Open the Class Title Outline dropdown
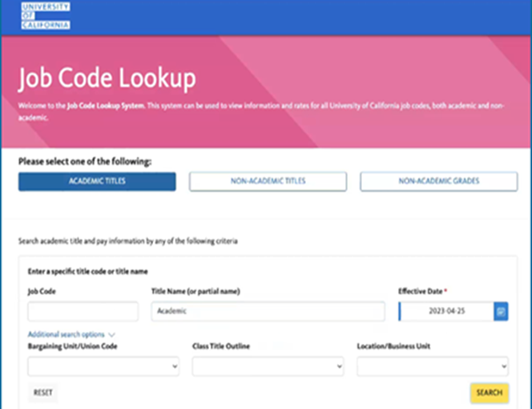The image size is (532, 409). click(x=268, y=366)
